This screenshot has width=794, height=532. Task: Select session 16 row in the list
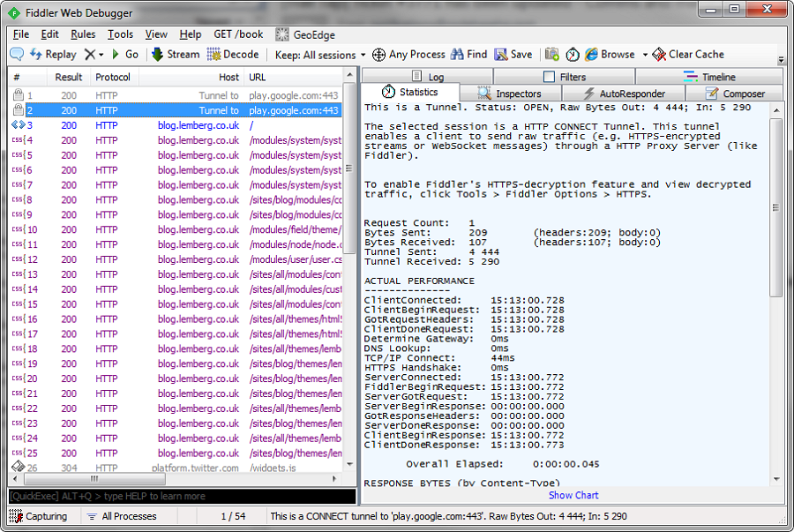coord(176,318)
